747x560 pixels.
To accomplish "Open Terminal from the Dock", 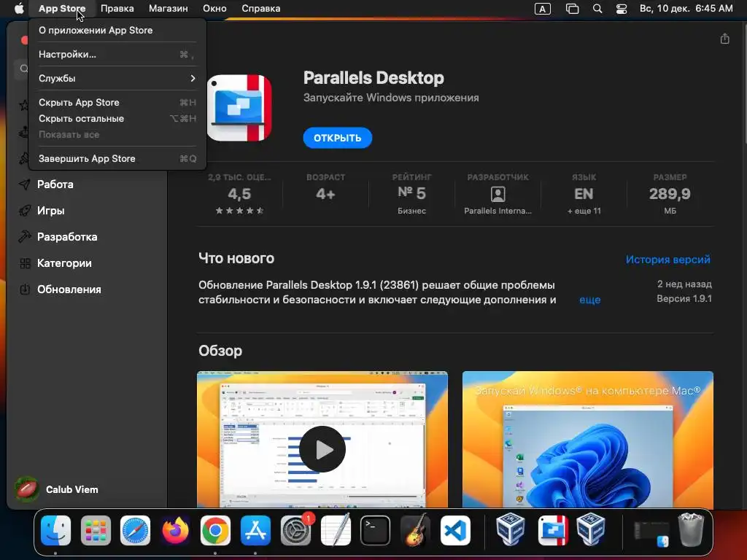I will [376, 530].
